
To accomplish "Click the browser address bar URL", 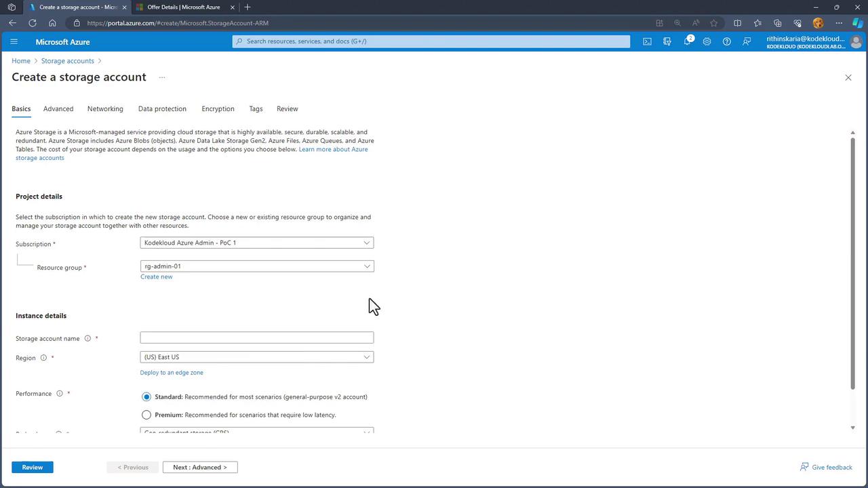I will [178, 23].
